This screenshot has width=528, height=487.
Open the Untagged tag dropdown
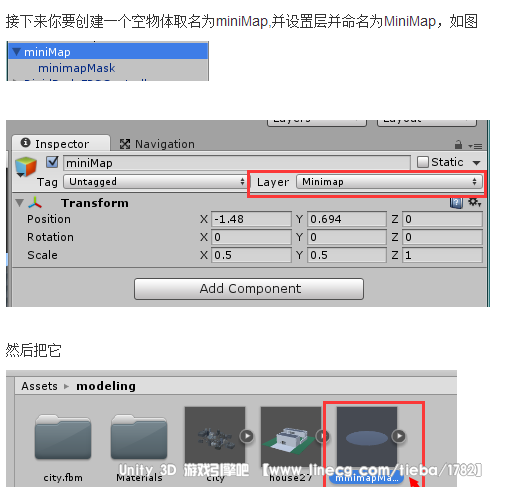tap(156, 182)
